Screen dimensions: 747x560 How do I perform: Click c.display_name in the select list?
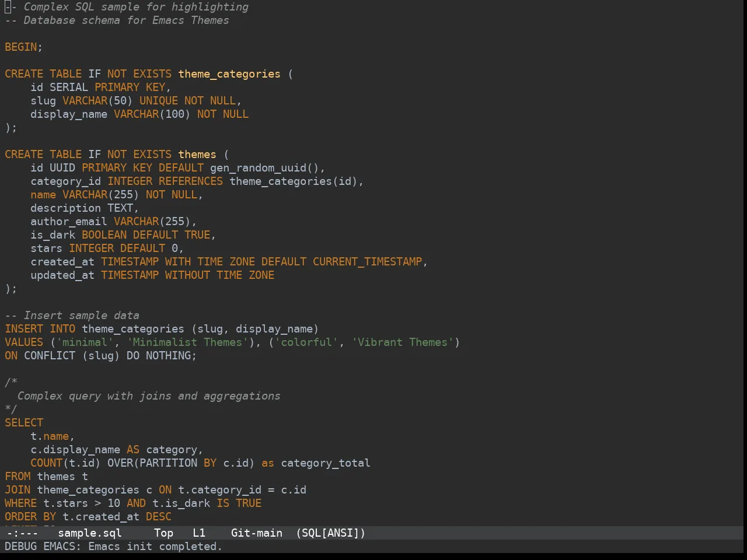click(75, 450)
